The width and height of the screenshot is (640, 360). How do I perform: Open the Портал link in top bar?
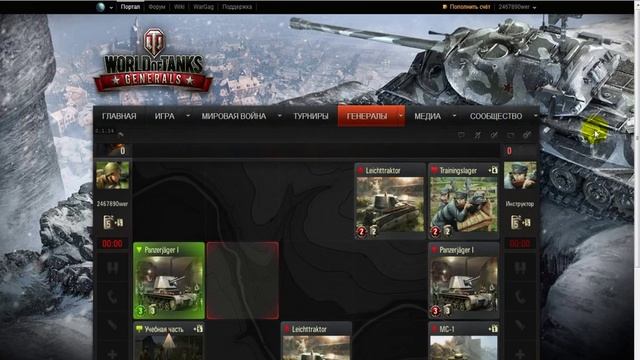click(x=130, y=7)
